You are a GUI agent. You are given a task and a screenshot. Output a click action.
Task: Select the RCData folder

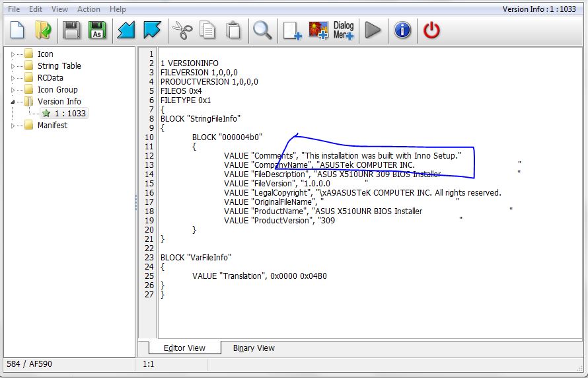(x=50, y=77)
